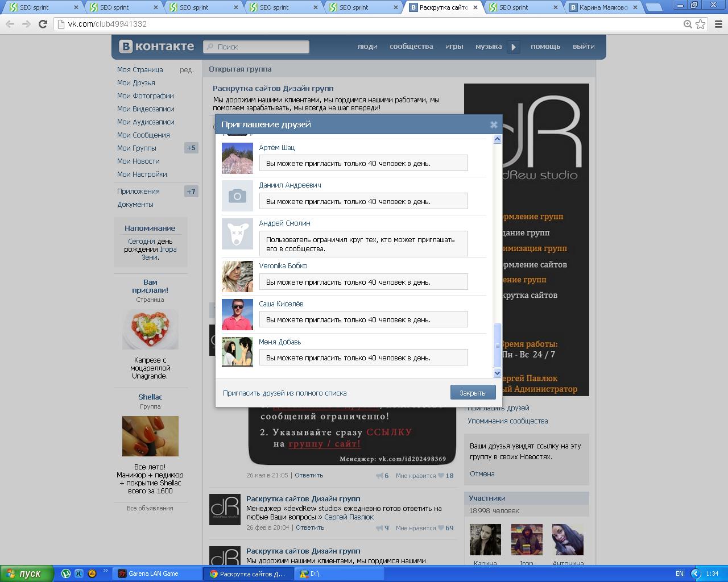
Task: Open member Антонина avatar in Участники
Action: [x=568, y=539]
